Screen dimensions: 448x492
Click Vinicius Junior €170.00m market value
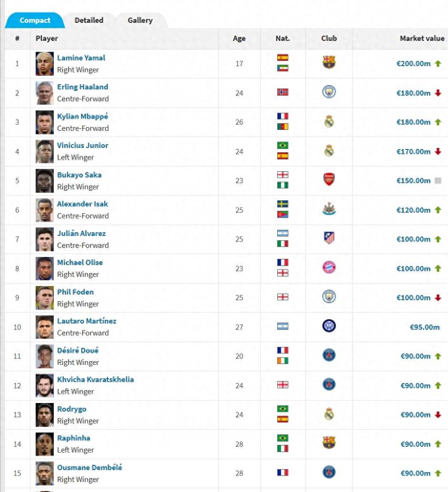[x=413, y=151]
